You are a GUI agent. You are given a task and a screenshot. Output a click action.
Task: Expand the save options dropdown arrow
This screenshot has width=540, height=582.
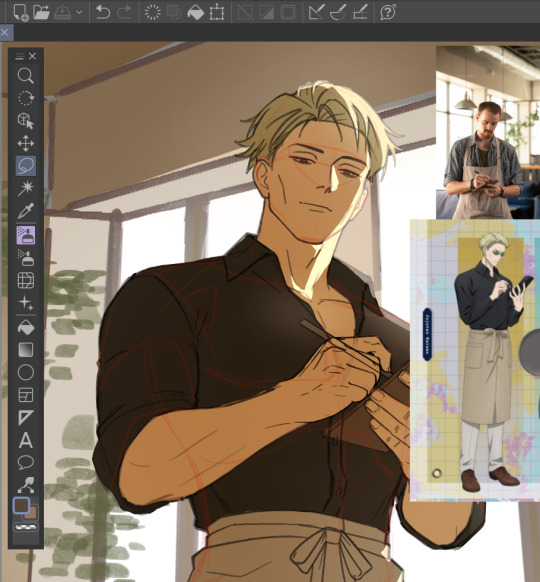[79, 12]
